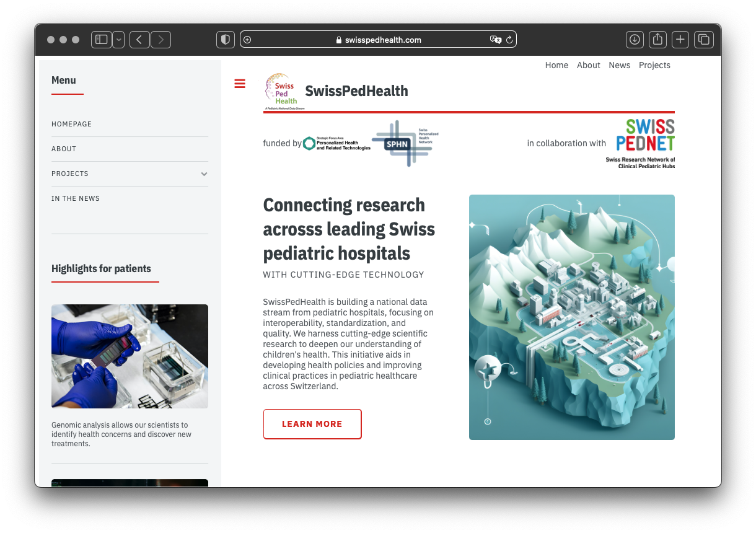The width and height of the screenshot is (756, 533).
Task: Toggle the Safari sidebar button
Action: [x=101, y=40]
